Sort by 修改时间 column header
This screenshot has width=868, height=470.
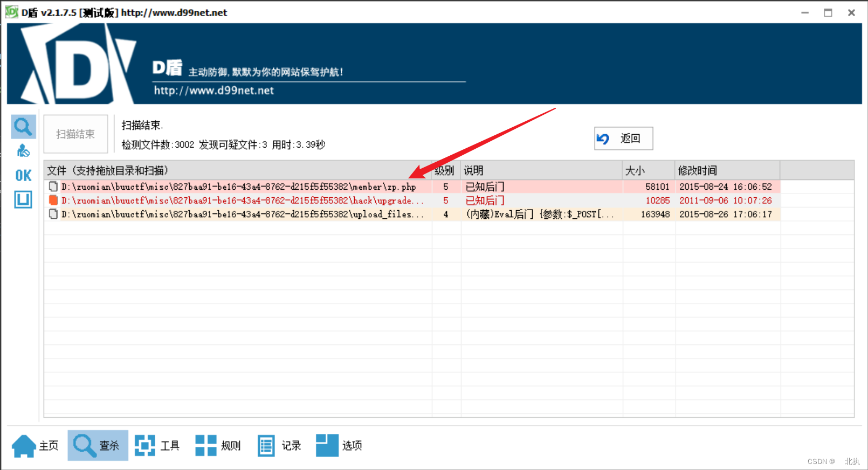point(727,170)
